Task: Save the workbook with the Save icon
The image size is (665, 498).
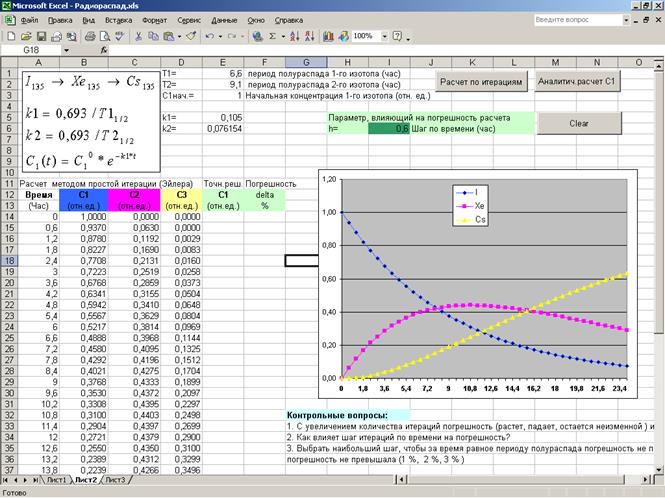Action: coord(40,36)
